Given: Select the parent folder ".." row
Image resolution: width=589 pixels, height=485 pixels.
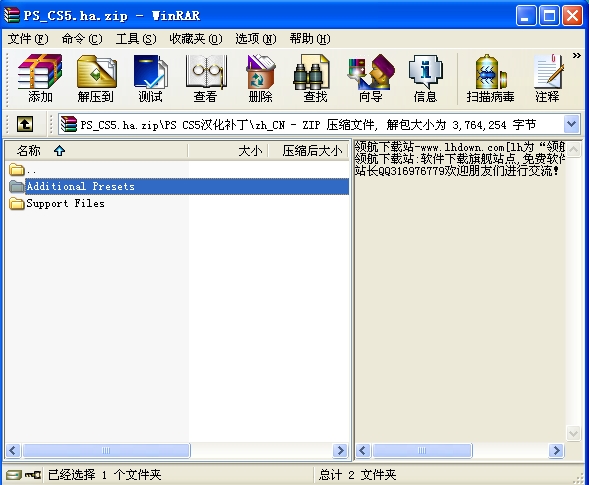Looking at the screenshot, I should tap(177, 170).
